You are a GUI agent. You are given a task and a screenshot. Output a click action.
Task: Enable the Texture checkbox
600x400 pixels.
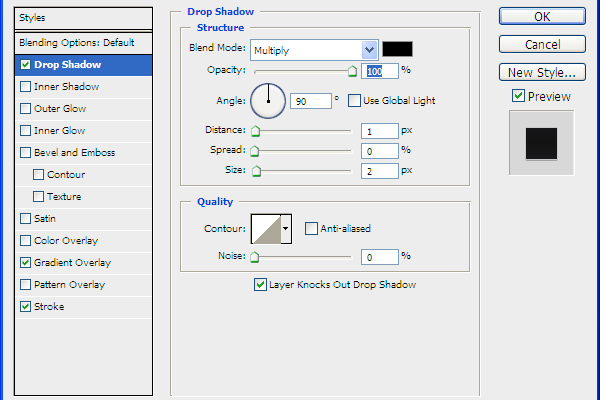(x=38, y=197)
